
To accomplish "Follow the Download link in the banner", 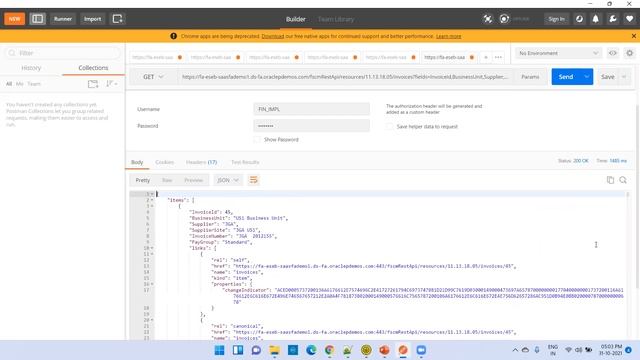I will (x=273, y=36).
